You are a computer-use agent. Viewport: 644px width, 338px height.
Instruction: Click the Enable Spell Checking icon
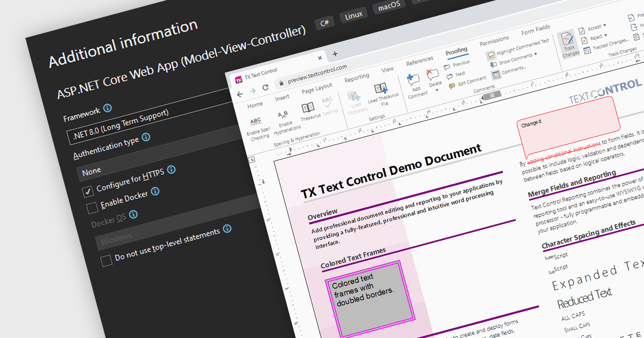256,122
